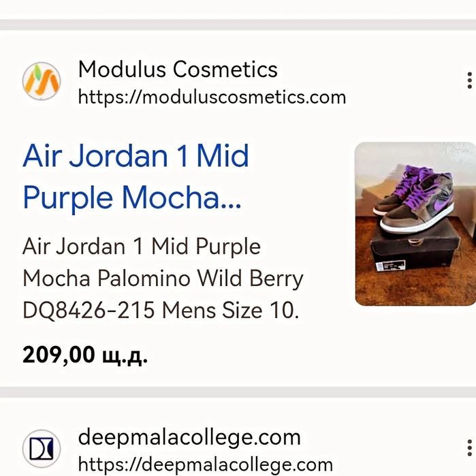Tap the gray divider above Modulus Cosmetics
The width and height of the screenshot is (476, 476).
tap(238, 25)
